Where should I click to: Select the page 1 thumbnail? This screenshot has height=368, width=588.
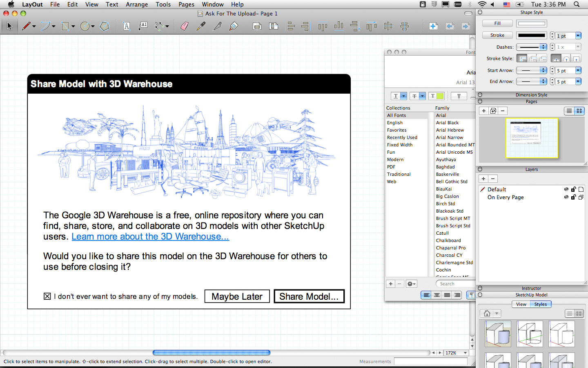[532, 138]
